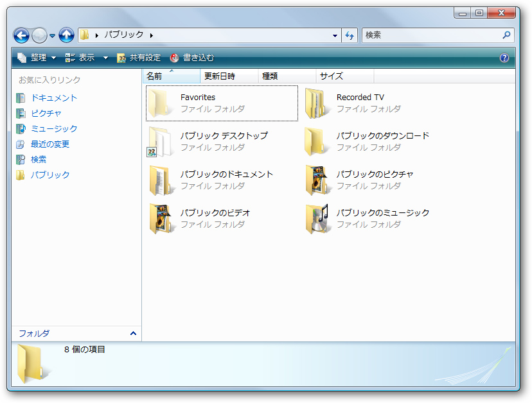Open the 最近の変更 search folder icon

[x=22, y=144]
